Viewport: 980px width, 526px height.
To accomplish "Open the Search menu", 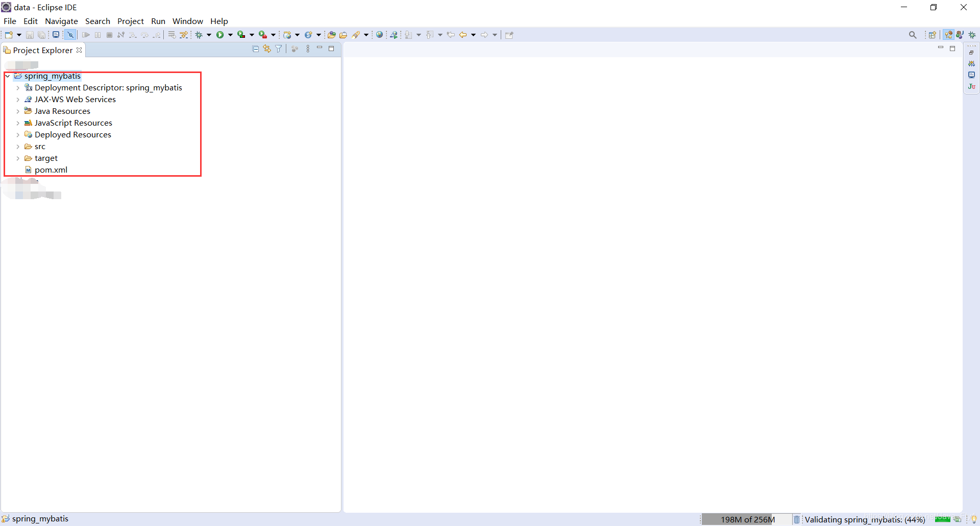I will (97, 21).
